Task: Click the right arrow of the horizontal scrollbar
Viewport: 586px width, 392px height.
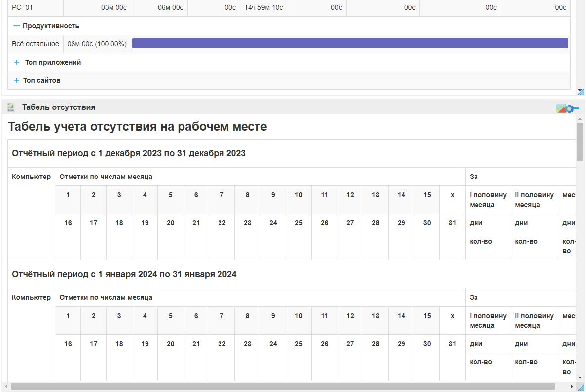Action: (x=572, y=387)
